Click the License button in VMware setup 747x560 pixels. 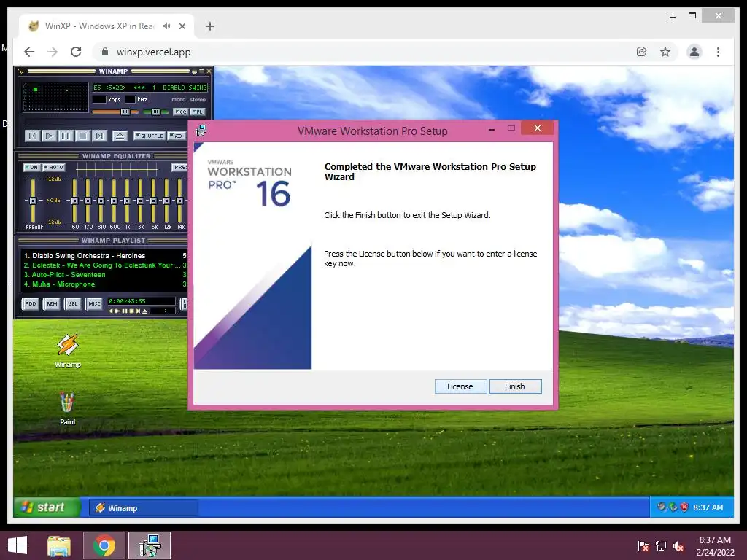(460, 386)
